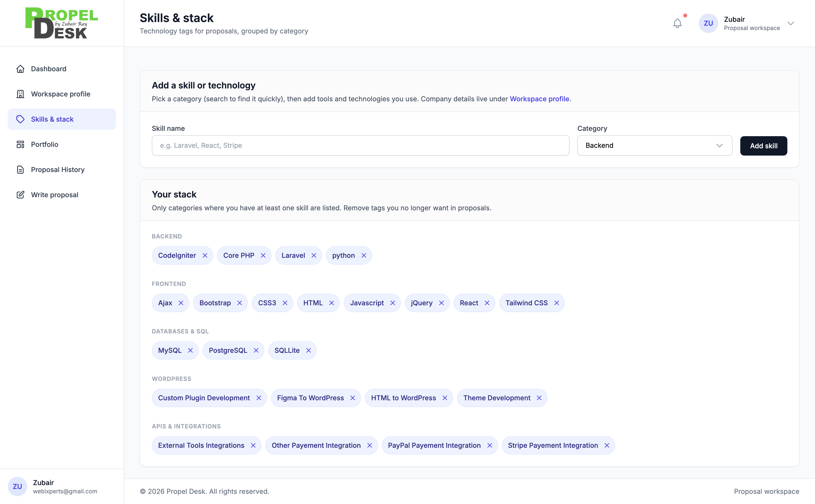Open notifications via the bell icon

coord(677,23)
